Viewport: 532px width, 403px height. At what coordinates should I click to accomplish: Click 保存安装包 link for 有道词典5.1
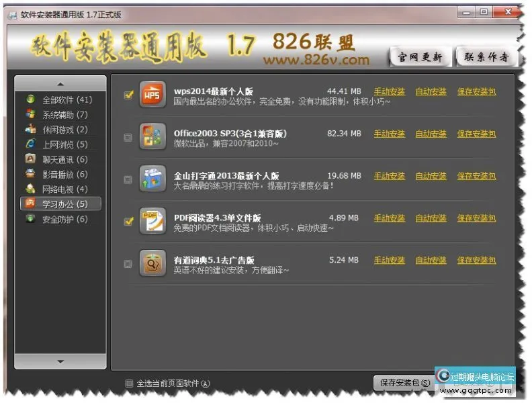point(476,260)
